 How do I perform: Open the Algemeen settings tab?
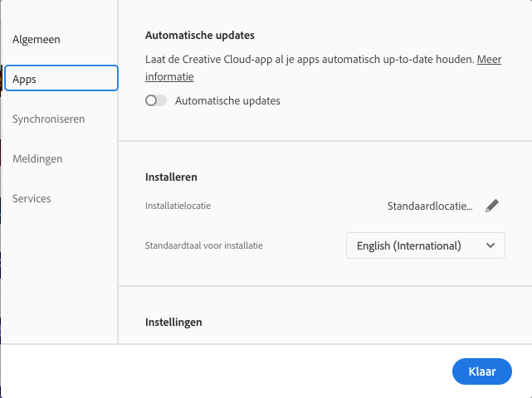point(37,39)
